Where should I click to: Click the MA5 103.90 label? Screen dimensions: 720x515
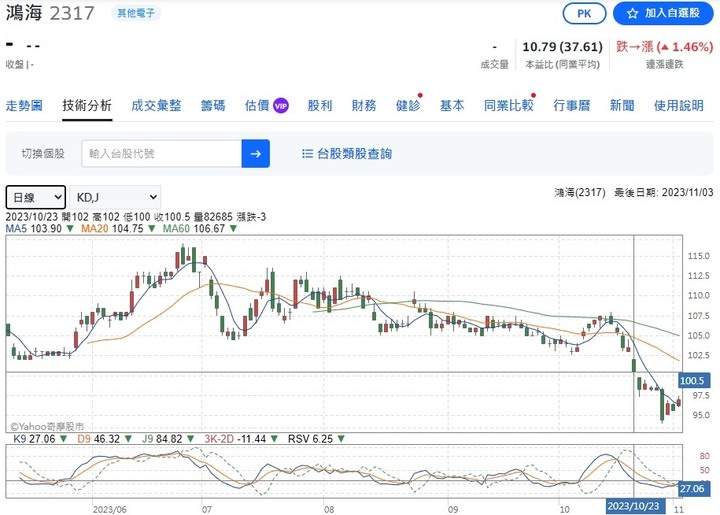pos(34,229)
